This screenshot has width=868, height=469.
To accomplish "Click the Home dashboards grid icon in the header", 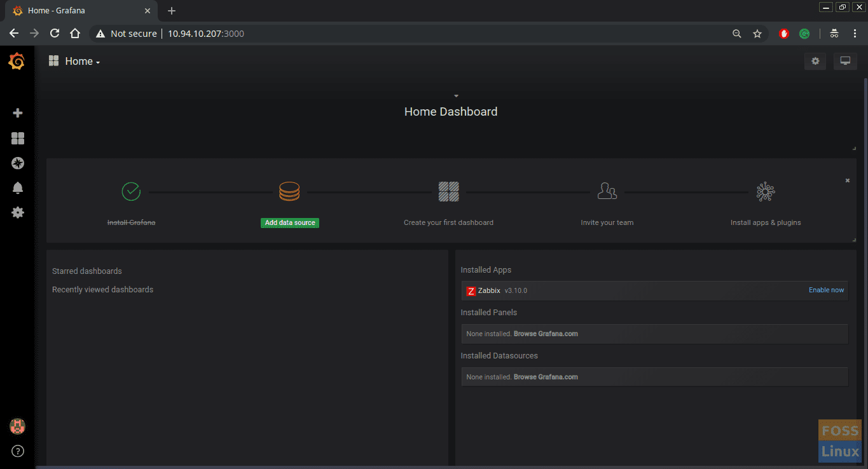I will click(x=54, y=61).
